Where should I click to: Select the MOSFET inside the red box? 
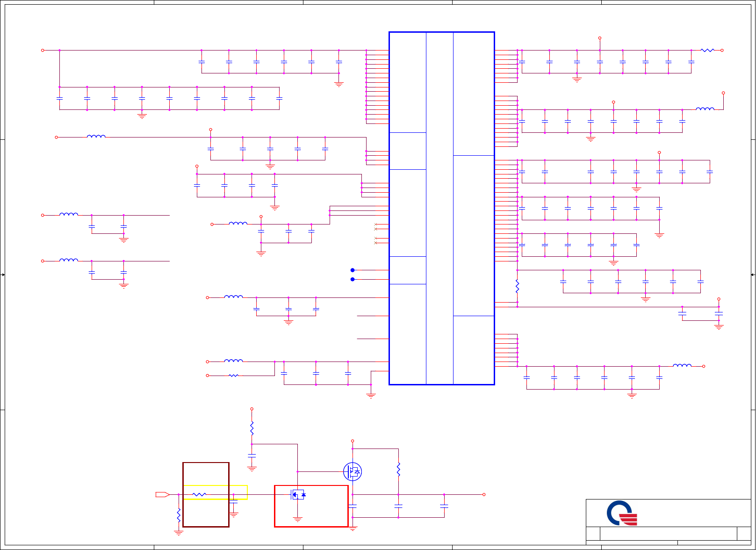coord(298,494)
